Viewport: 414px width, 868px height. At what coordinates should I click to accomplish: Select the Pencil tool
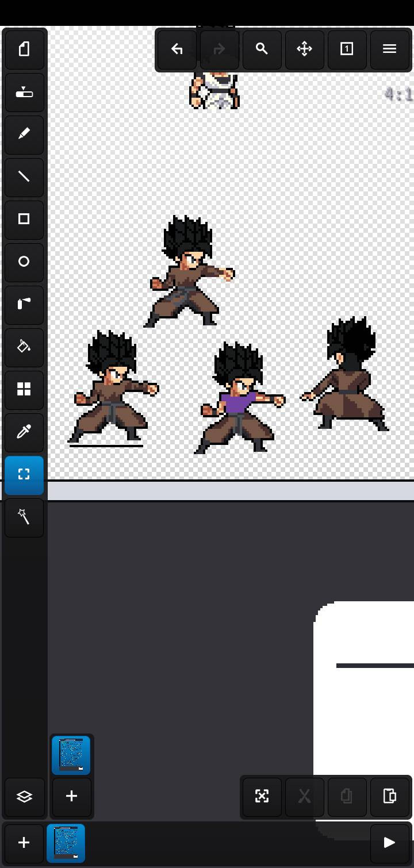[24, 135]
